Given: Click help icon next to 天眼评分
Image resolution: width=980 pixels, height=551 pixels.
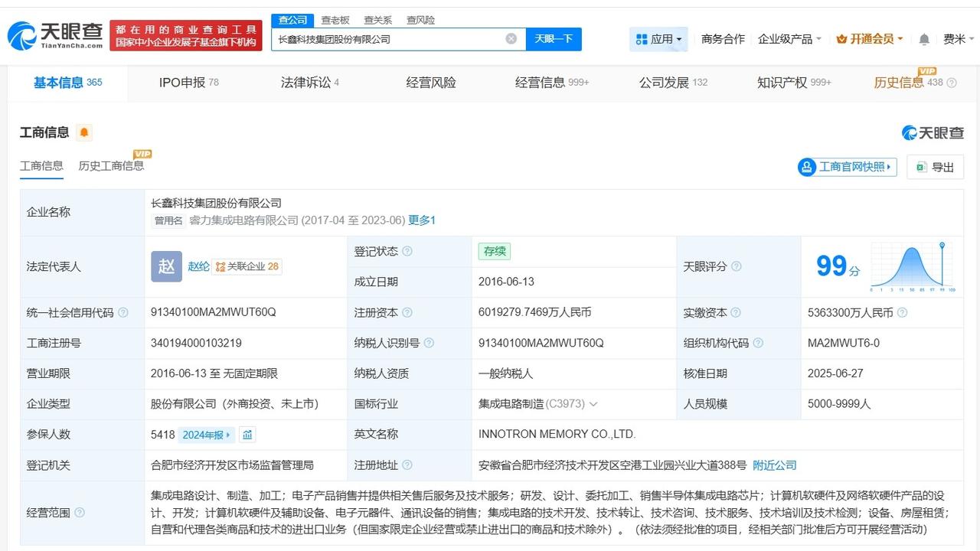Looking at the screenshot, I should (x=736, y=266).
